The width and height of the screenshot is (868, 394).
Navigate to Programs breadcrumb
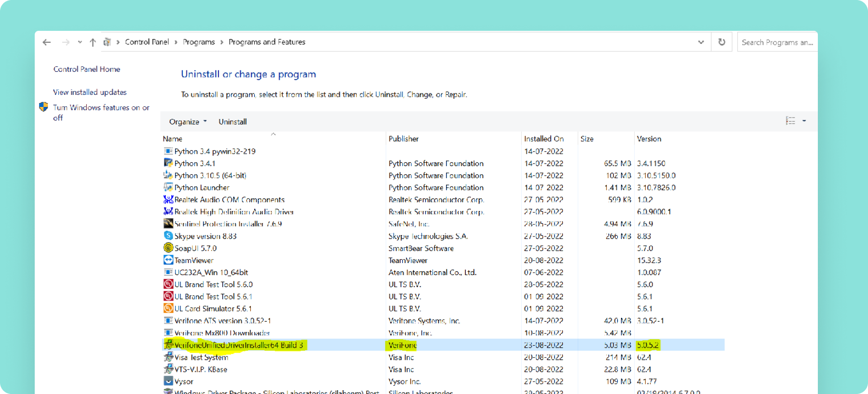[199, 42]
